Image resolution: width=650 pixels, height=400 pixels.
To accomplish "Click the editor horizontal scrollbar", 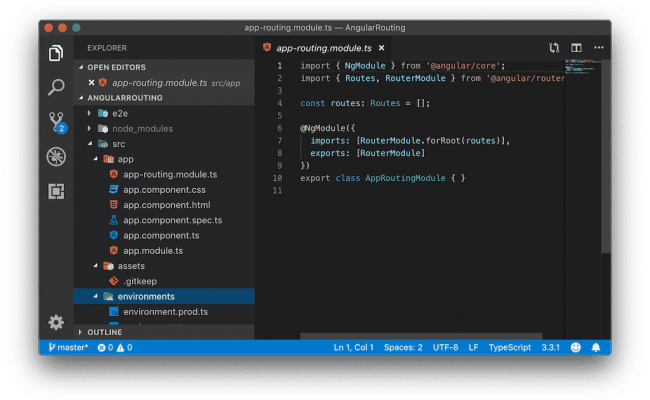I will point(421,336).
